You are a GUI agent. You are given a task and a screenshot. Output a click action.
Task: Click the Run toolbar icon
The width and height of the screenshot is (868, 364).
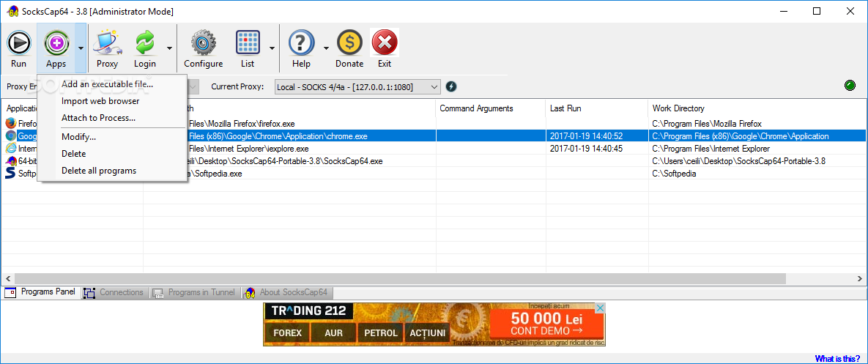[x=18, y=42]
